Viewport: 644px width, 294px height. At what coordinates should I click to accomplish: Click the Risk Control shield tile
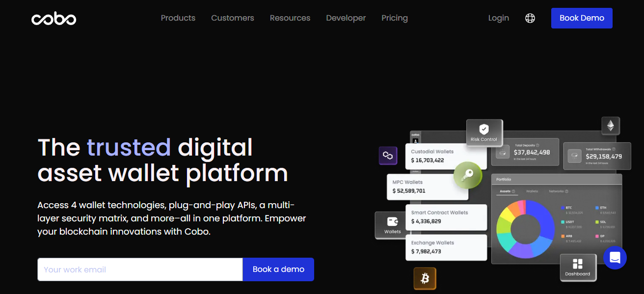point(484,133)
